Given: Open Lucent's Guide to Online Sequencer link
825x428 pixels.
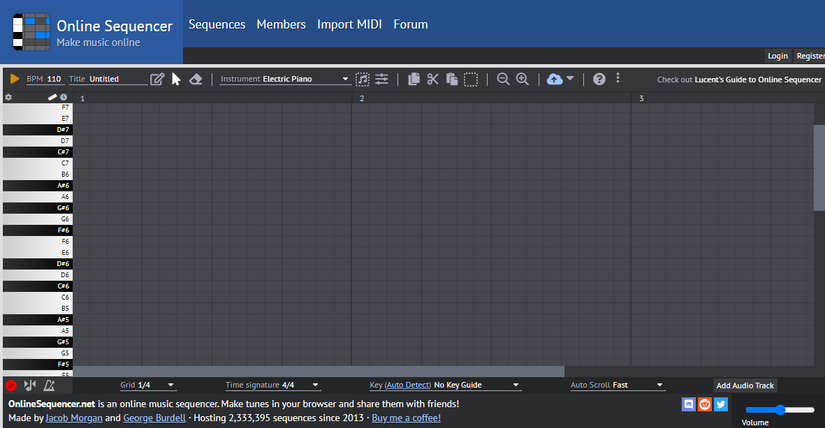Looking at the screenshot, I should (758, 79).
